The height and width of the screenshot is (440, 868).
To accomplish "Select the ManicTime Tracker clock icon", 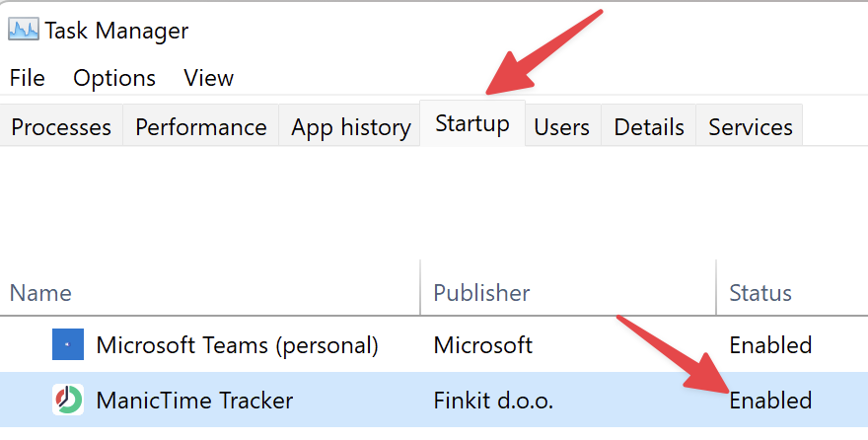I will pyautogui.click(x=68, y=400).
